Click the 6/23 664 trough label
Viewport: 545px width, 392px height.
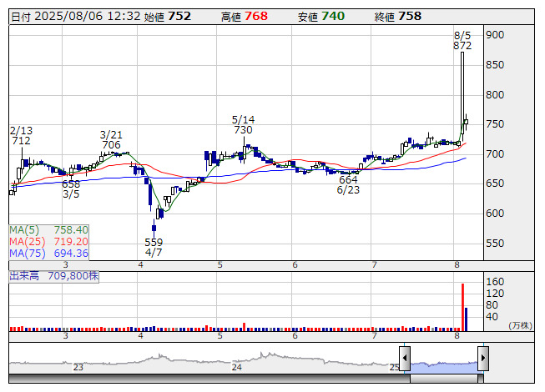[347, 184]
